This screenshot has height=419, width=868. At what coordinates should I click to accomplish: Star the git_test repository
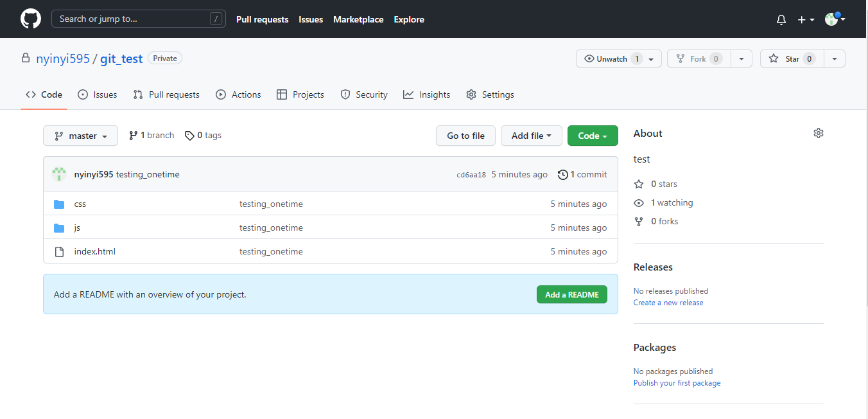[x=792, y=58]
